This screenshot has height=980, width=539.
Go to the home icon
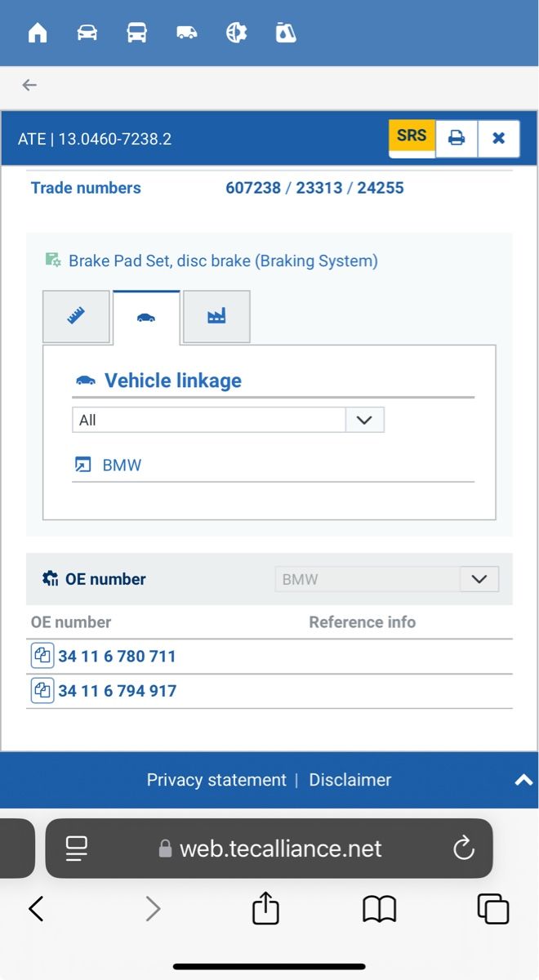(38, 33)
